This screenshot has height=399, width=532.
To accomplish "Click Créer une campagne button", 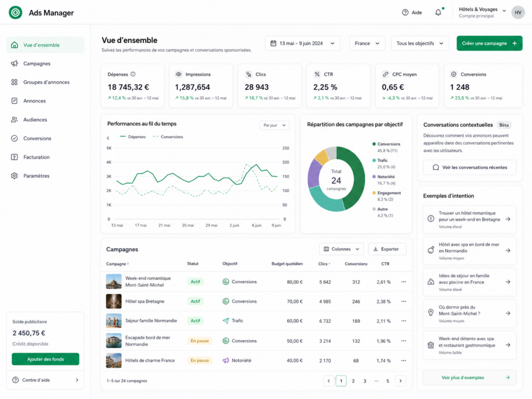I will (x=489, y=44).
